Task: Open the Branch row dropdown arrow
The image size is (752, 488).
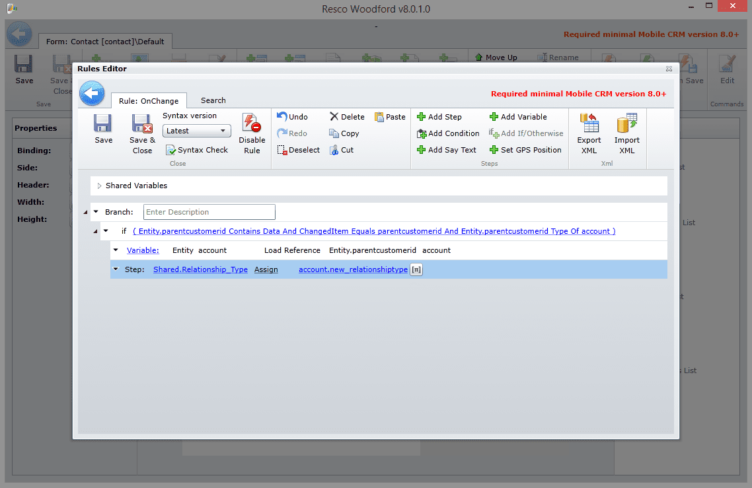Action: click(x=96, y=212)
